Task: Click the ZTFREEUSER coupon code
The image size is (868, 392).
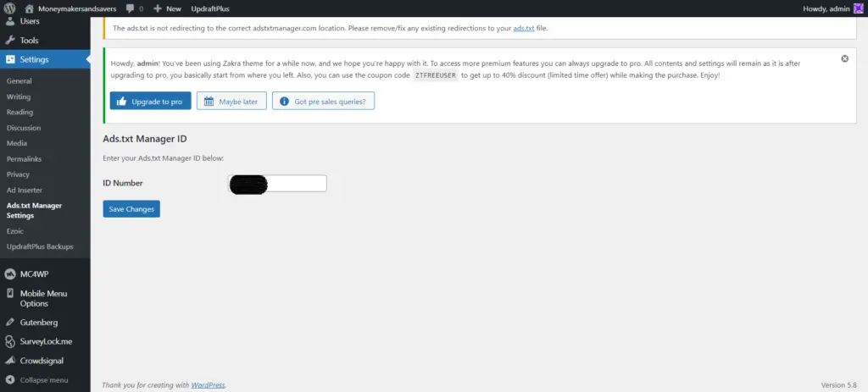Action: pyautogui.click(x=436, y=75)
